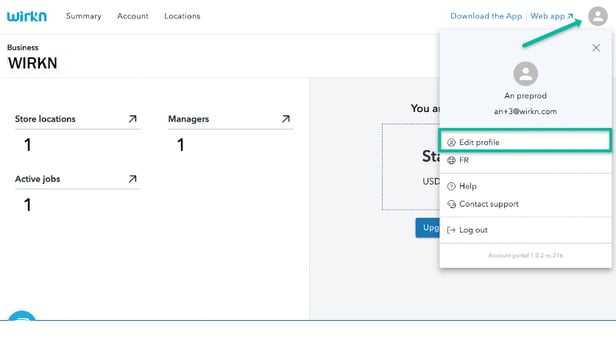Click the WIRKN business name
This screenshot has height=362, width=616.
pos(33,63)
